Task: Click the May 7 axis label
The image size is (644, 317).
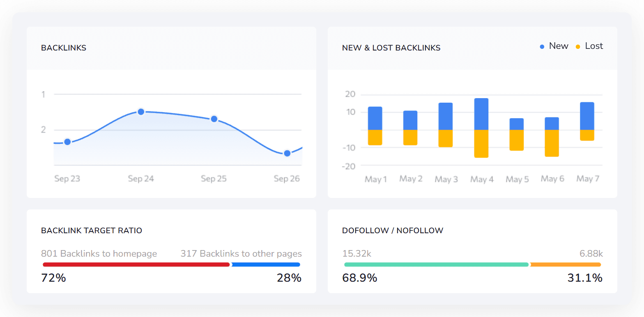Action: pos(587,179)
